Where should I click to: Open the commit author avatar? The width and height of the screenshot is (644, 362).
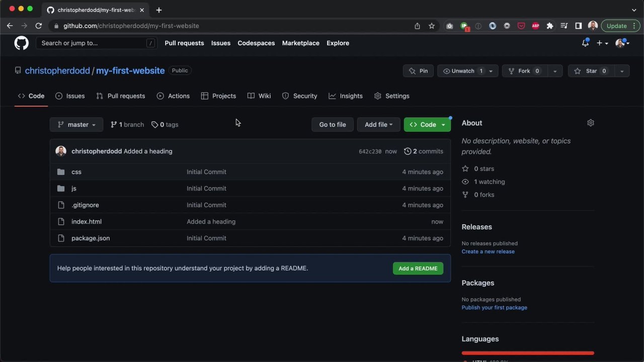coord(61,151)
